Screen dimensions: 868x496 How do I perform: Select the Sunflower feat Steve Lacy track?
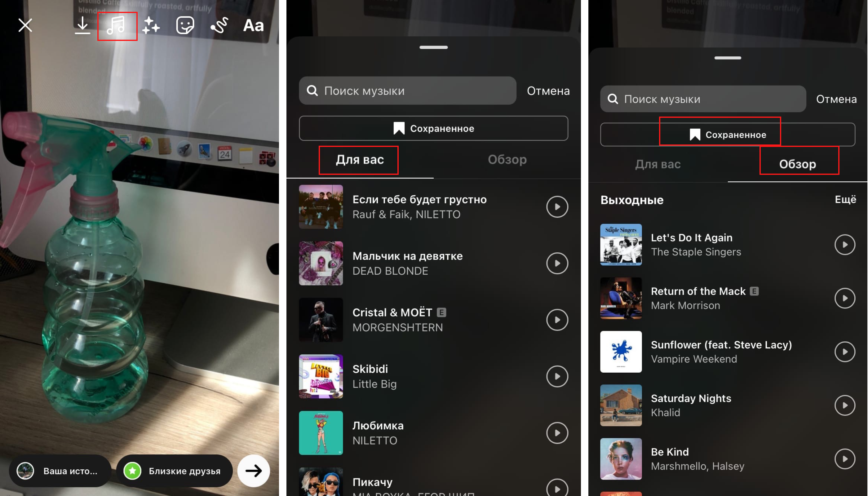721,351
